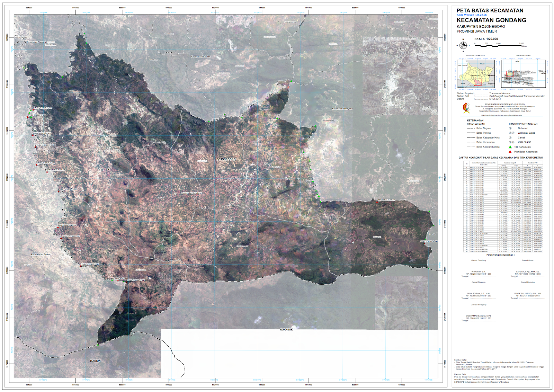Screen dimensions: 554x392
Task: Click the Batas Kecamatan line symbol
Action: [471, 142]
